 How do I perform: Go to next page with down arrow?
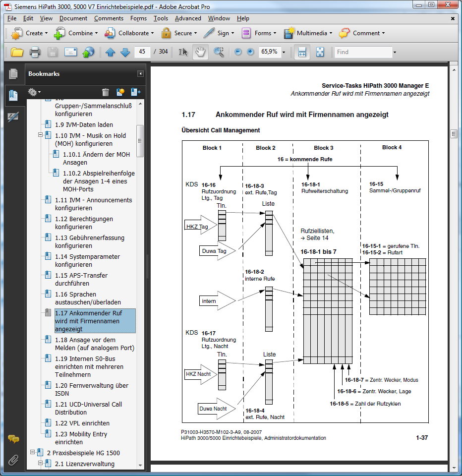(125, 52)
